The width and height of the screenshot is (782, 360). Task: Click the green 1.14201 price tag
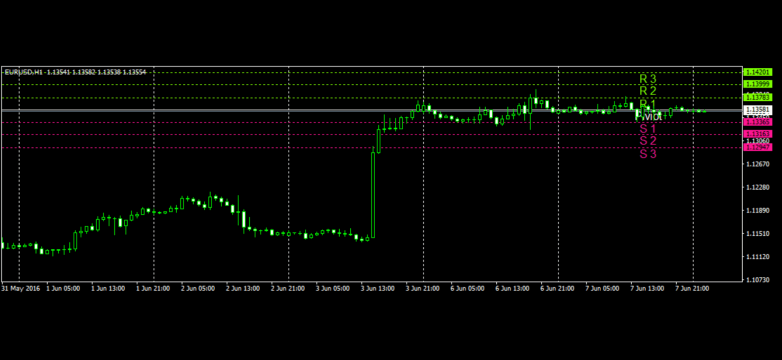[x=758, y=72]
